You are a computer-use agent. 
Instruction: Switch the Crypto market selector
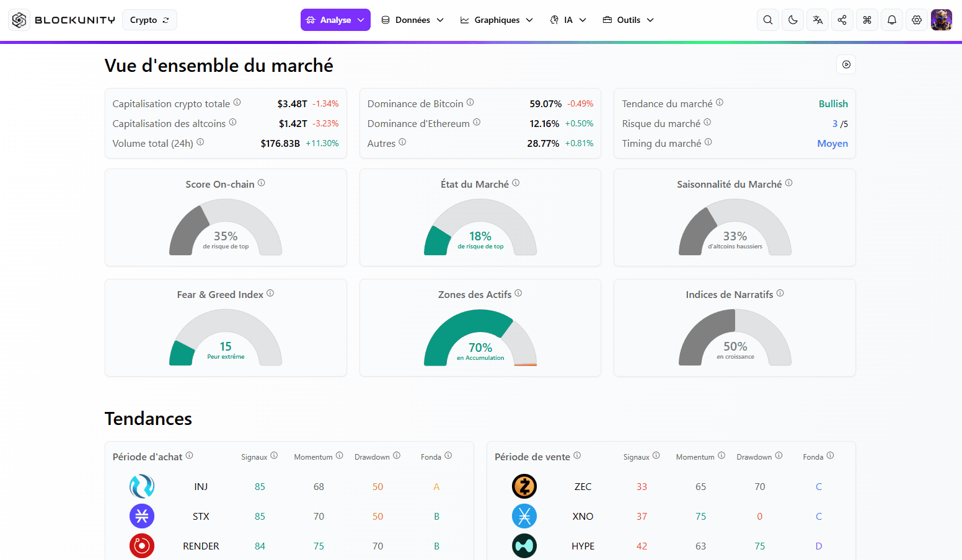click(x=149, y=20)
